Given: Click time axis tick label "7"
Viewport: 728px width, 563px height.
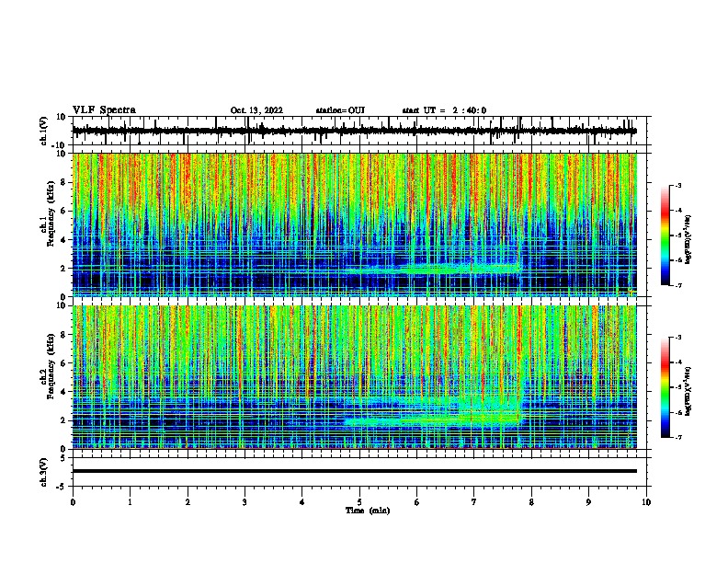Looking at the screenshot, I should point(474,502).
